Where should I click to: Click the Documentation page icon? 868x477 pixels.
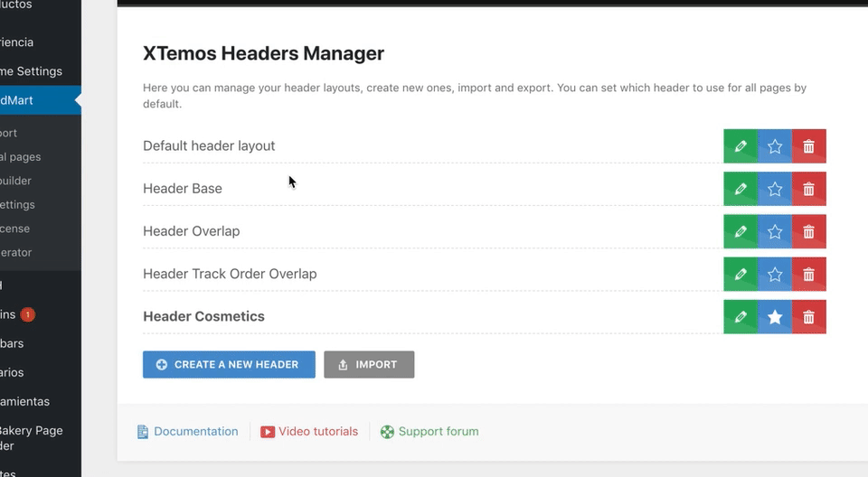pyautogui.click(x=143, y=432)
